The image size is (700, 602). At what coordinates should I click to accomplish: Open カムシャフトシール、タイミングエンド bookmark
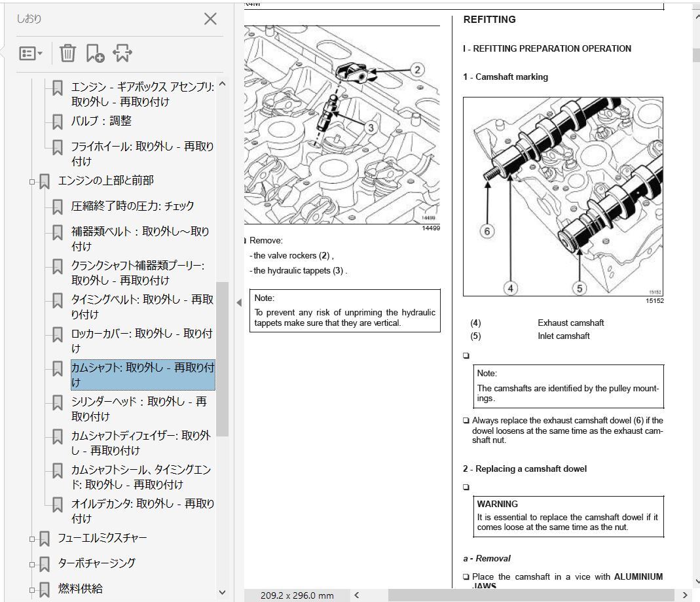coord(141,476)
